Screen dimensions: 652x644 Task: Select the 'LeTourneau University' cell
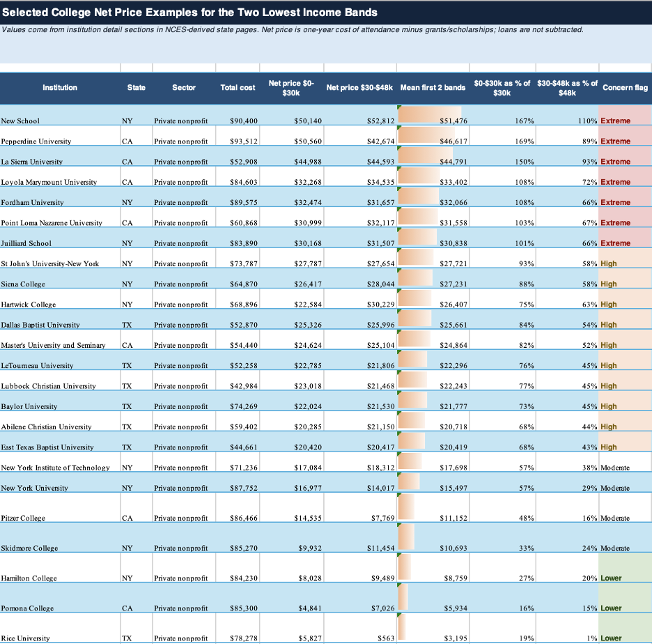pyautogui.click(x=60, y=360)
